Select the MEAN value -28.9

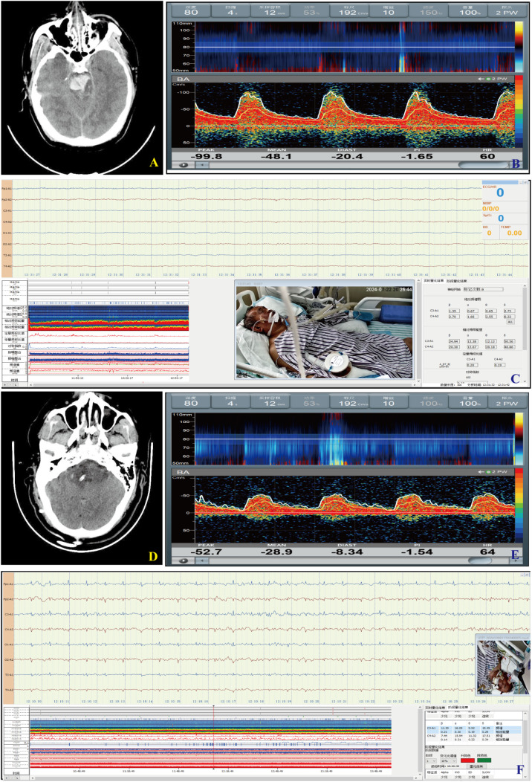click(276, 552)
